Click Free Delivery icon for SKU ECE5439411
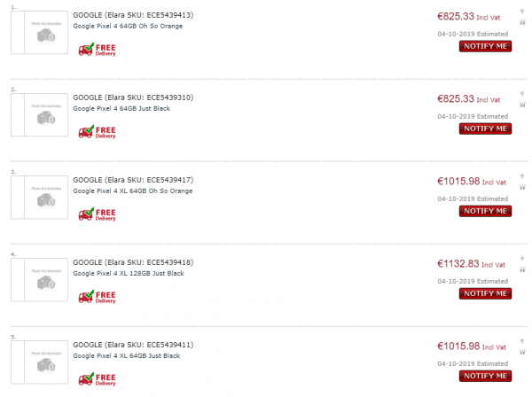 pos(97,379)
